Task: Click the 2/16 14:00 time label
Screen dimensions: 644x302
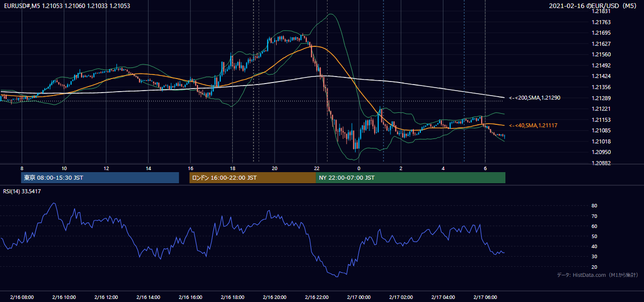Action: (148, 297)
